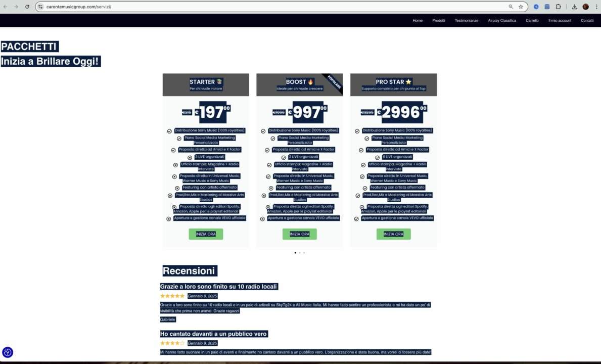Open the accessibility widget in bottom-left corner

click(8, 352)
